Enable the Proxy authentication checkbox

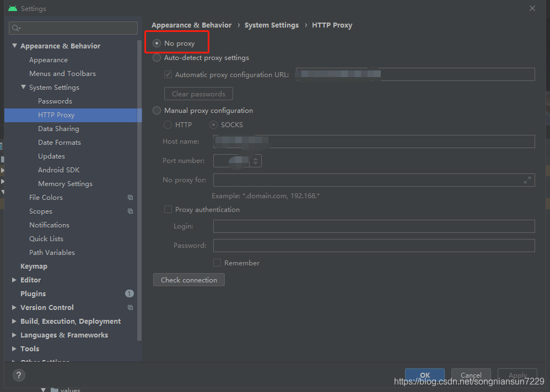coord(168,209)
